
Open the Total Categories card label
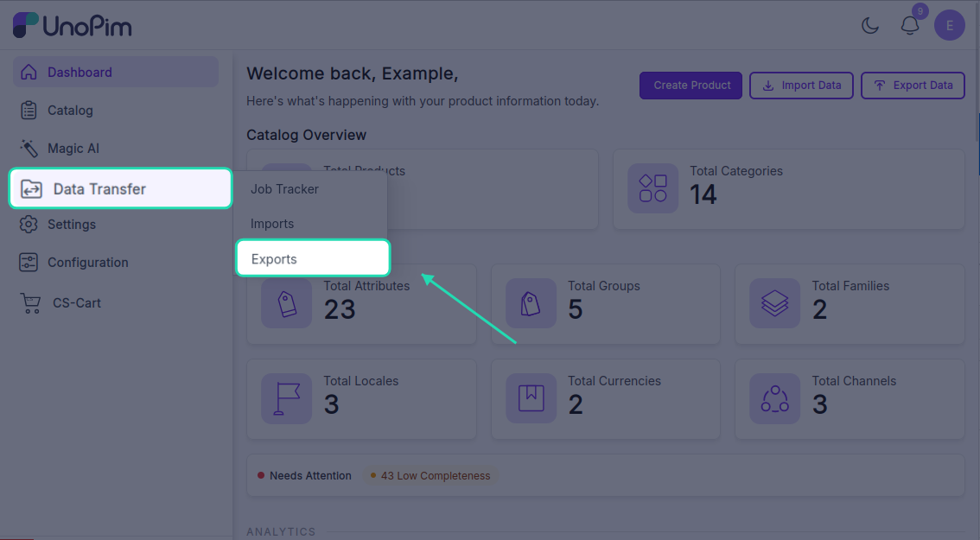(736, 170)
